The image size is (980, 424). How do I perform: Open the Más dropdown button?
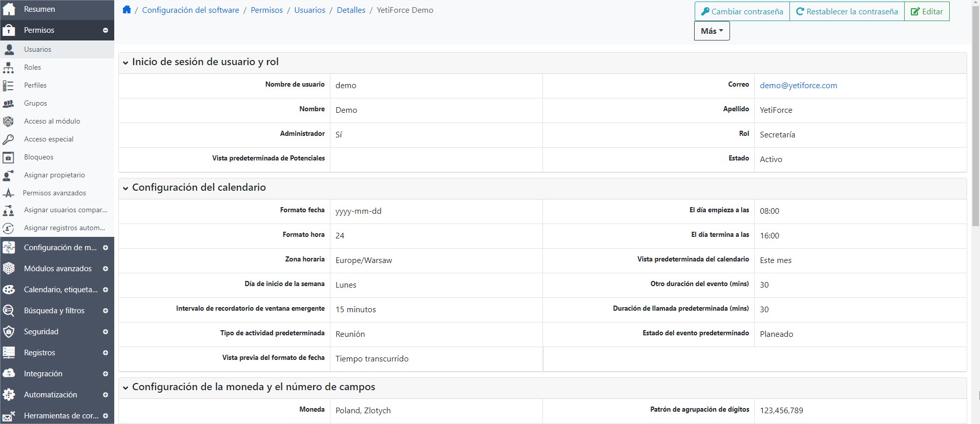click(x=712, y=31)
